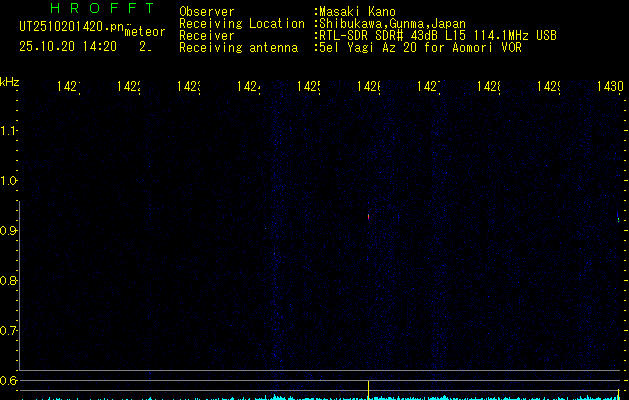Click the HROFFT title text
Viewport: 629px width, 400px height.
pos(102,8)
